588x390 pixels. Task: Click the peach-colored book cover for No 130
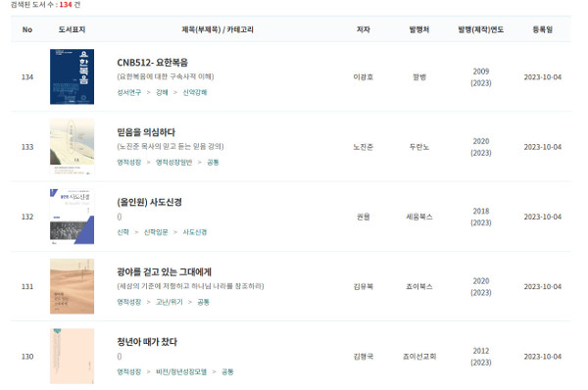(72, 357)
